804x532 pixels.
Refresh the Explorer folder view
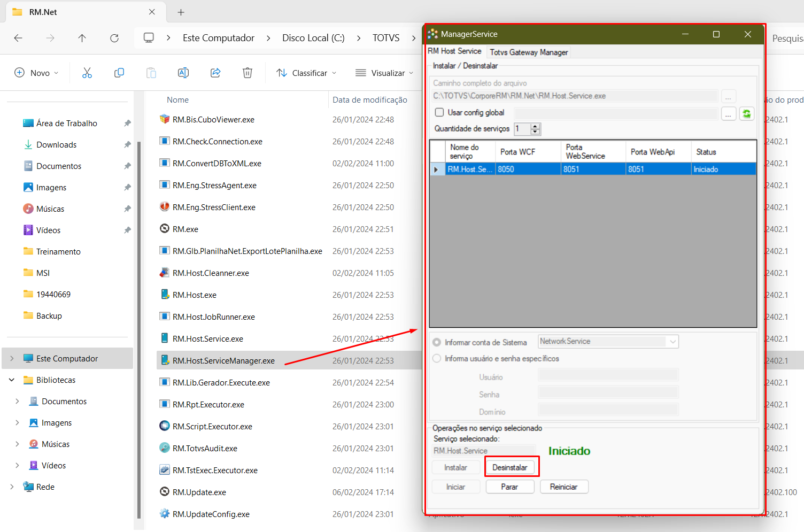[x=114, y=38]
